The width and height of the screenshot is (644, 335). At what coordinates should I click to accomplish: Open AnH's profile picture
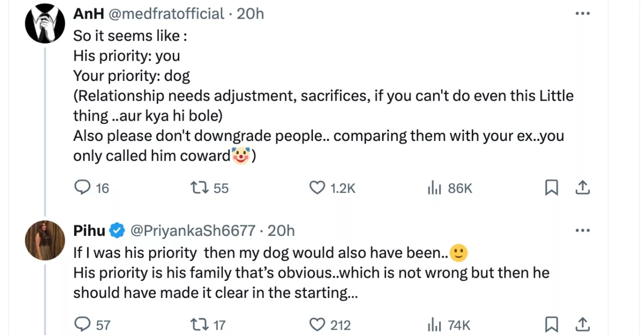click(45, 25)
